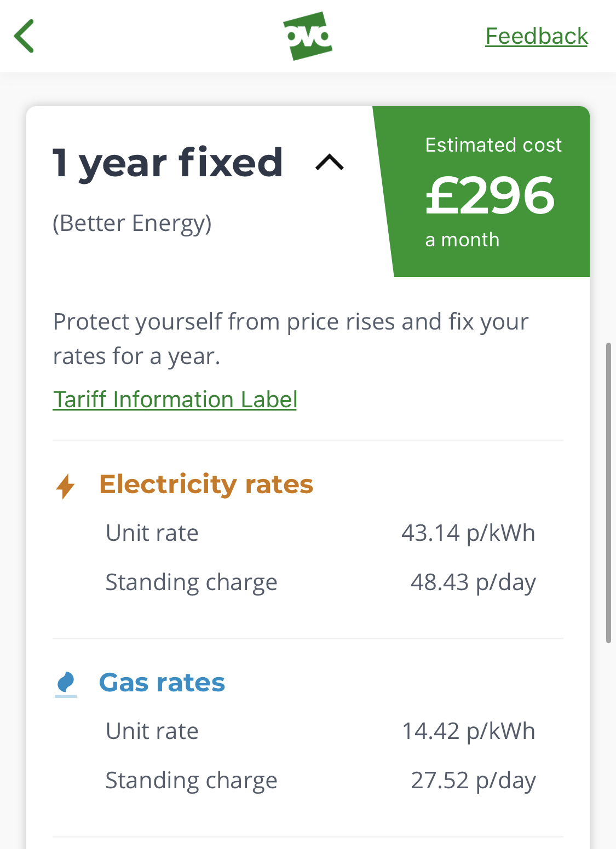Tap the green back arrow icon

[x=24, y=36]
